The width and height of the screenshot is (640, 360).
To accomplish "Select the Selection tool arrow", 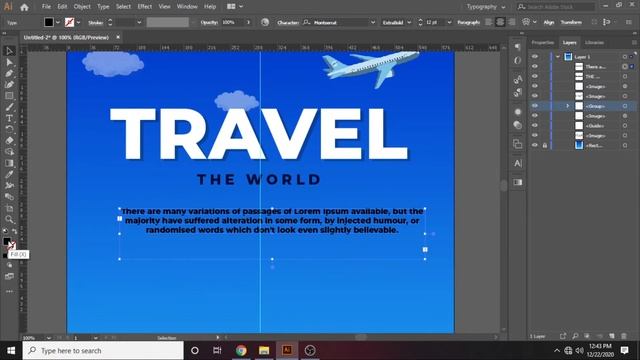I will [9, 51].
